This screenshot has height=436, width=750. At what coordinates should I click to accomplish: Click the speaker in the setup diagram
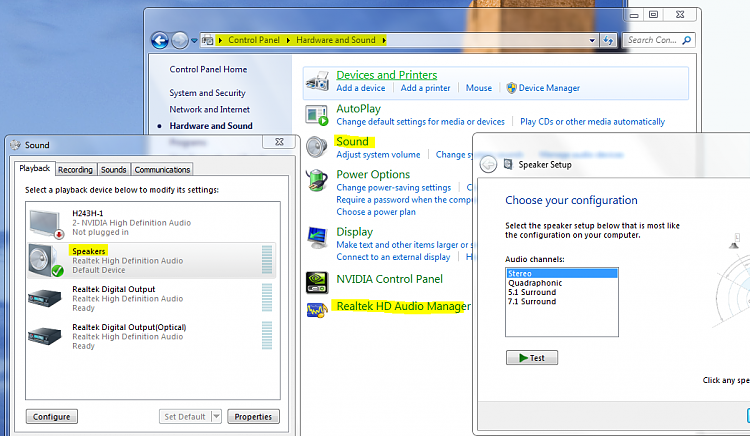click(734, 241)
